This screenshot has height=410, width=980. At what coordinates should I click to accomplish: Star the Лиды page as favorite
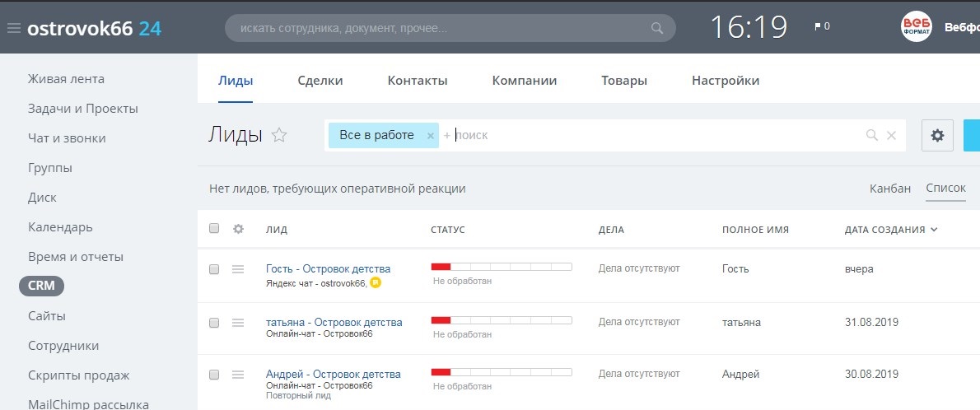pyautogui.click(x=279, y=136)
